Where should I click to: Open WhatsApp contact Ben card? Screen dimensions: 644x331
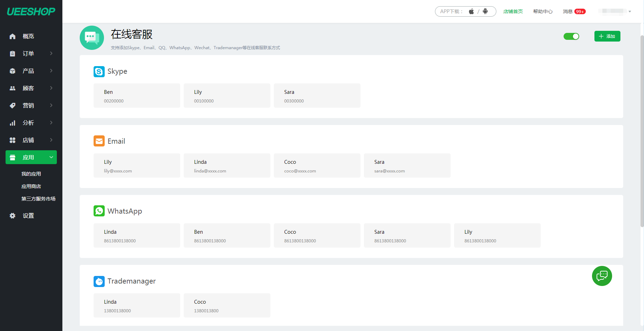[x=227, y=235]
